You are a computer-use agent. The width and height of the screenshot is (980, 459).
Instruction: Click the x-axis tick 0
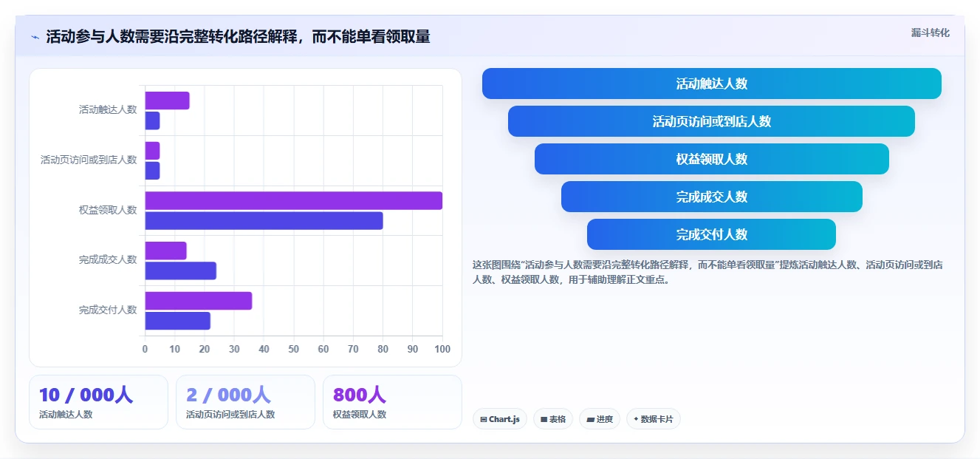click(x=145, y=349)
